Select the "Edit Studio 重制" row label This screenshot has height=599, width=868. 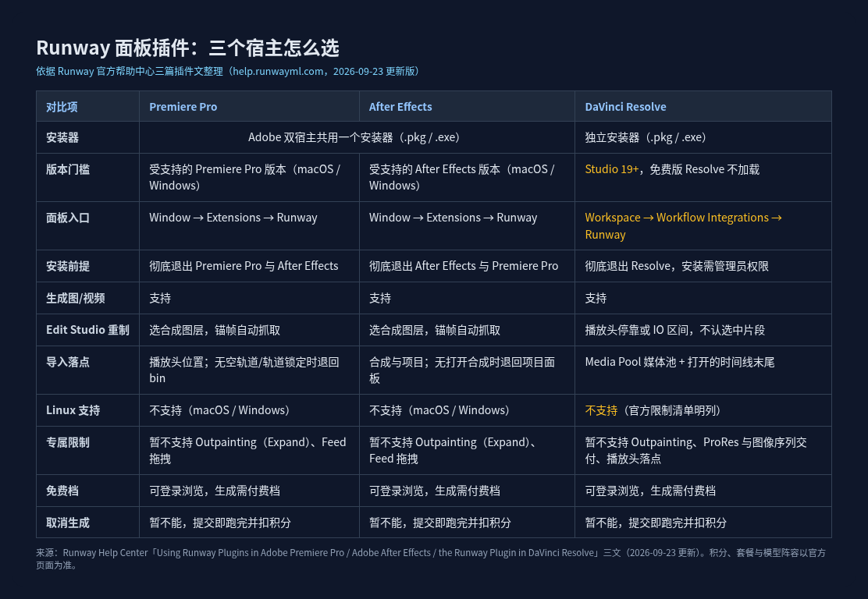point(87,330)
